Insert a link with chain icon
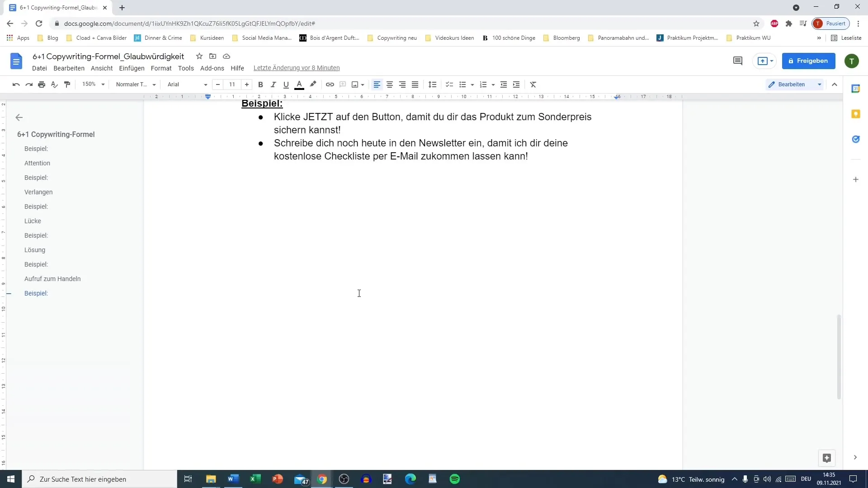 point(330,84)
